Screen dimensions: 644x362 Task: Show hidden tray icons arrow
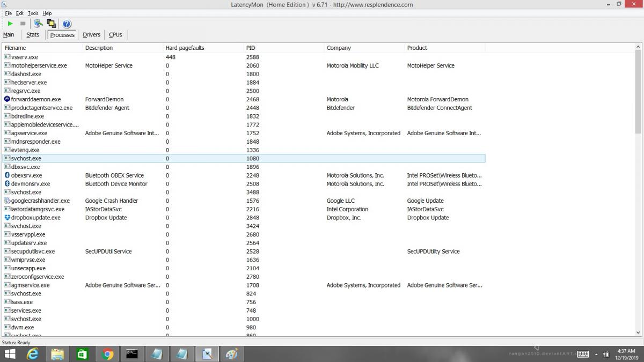[597, 354]
